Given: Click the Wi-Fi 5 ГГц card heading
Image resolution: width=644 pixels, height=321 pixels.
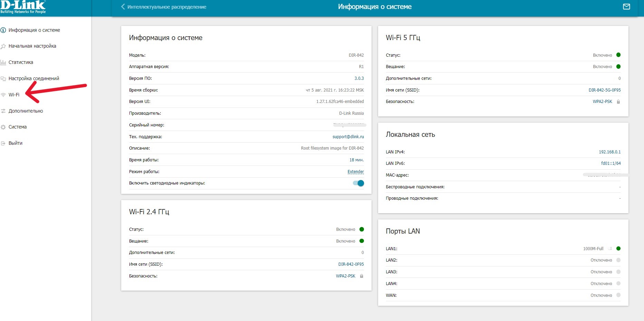Looking at the screenshot, I should pos(403,38).
